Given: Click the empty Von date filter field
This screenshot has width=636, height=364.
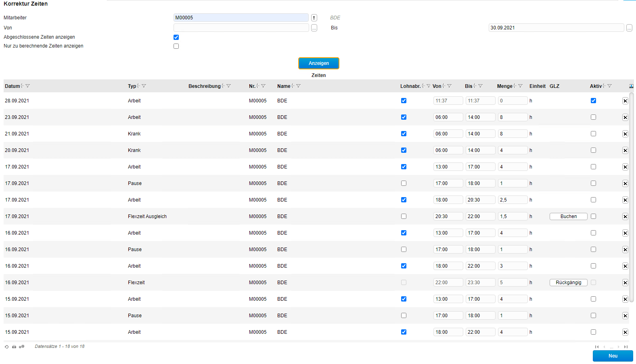Looking at the screenshot, I should 241,28.
